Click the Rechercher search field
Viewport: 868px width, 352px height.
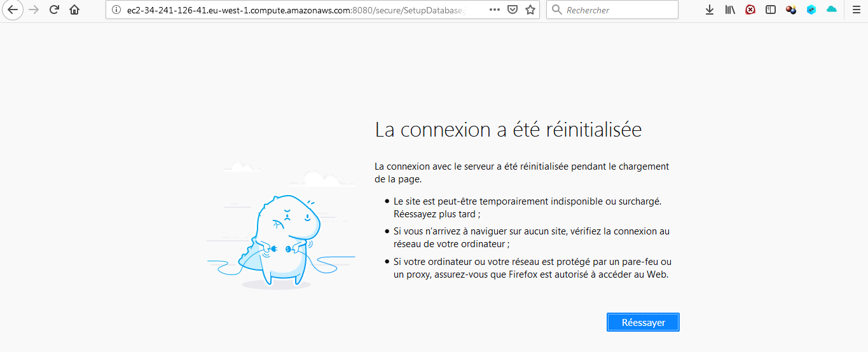pos(612,10)
